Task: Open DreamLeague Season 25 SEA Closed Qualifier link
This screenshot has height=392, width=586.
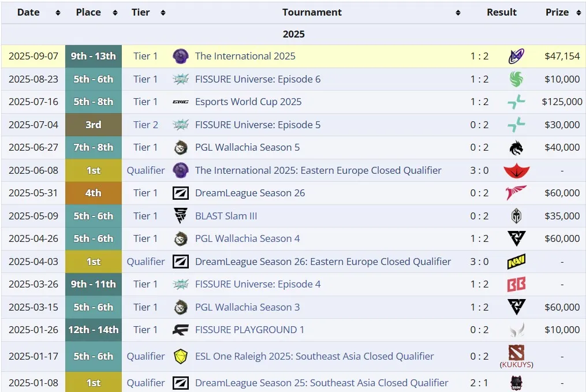Action: coord(322,383)
